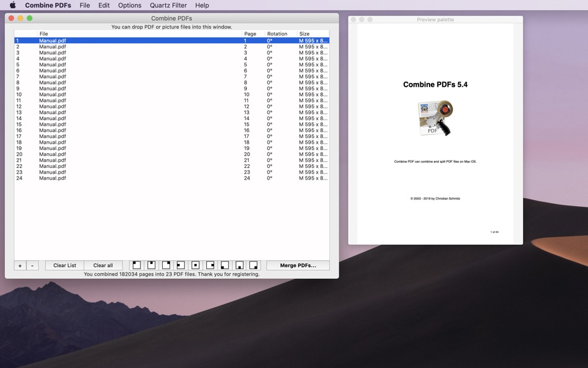Sort by the Rotation column header
The height and width of the screenshot is (368, 588).
click(281, 34)
